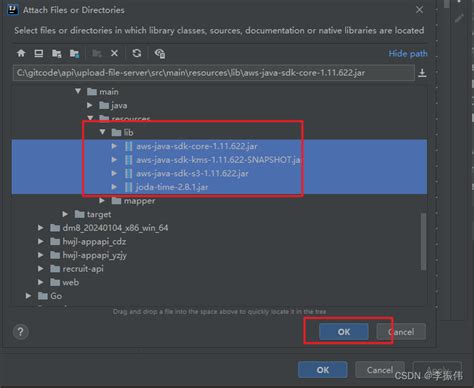This screenshot has width=474, height=388.
Task: Click Cancel in Attach Files dialog
Action: coord(401,332)
